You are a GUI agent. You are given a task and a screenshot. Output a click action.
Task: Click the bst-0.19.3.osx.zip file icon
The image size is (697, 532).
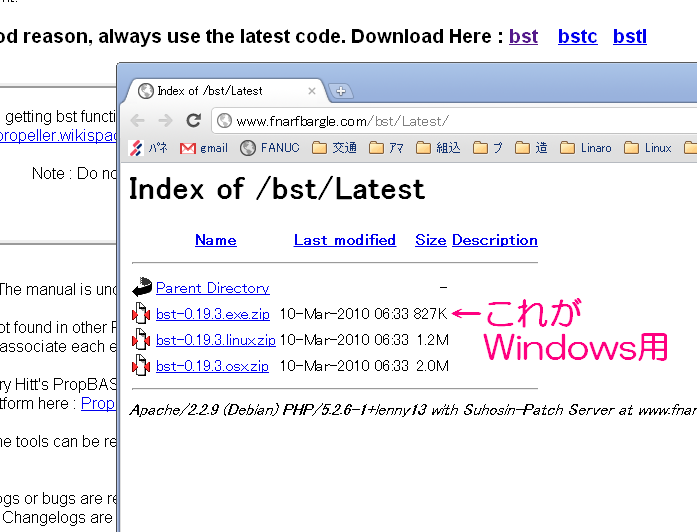[x=141, y=366]
